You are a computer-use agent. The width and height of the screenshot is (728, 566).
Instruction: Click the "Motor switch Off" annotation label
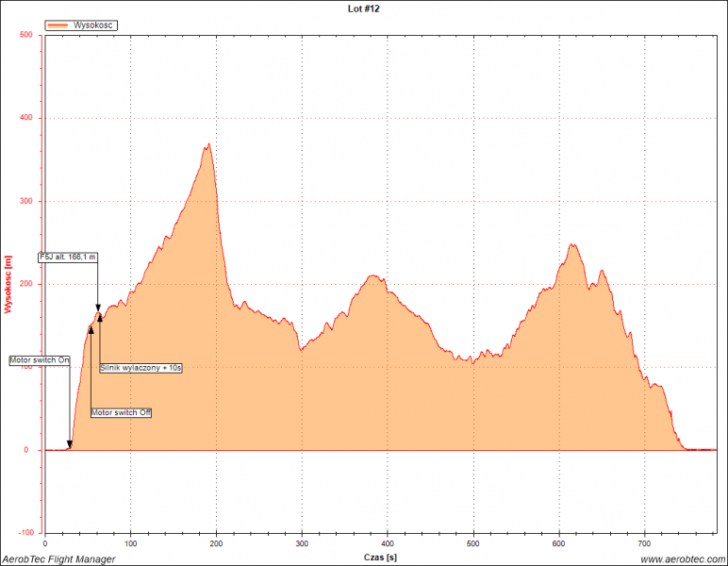point(121,413)
